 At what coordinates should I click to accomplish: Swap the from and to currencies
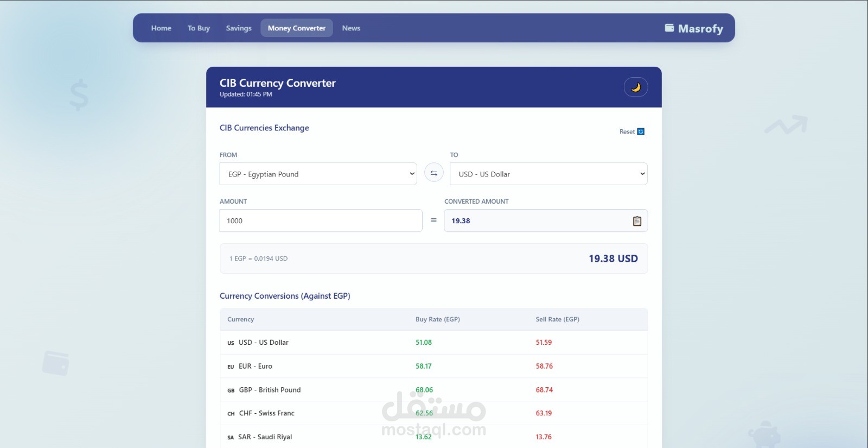[433, 173]
